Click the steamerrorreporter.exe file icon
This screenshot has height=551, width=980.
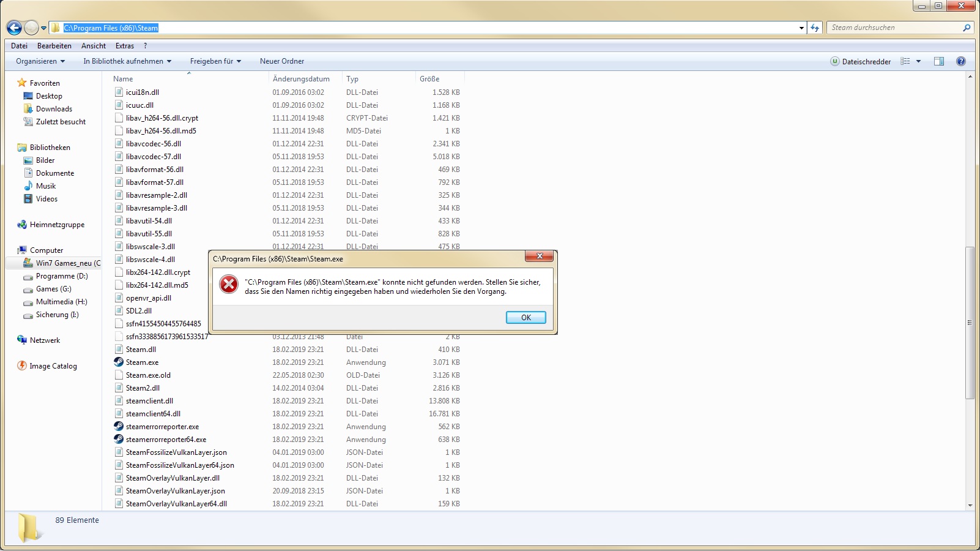coord(119,427)
